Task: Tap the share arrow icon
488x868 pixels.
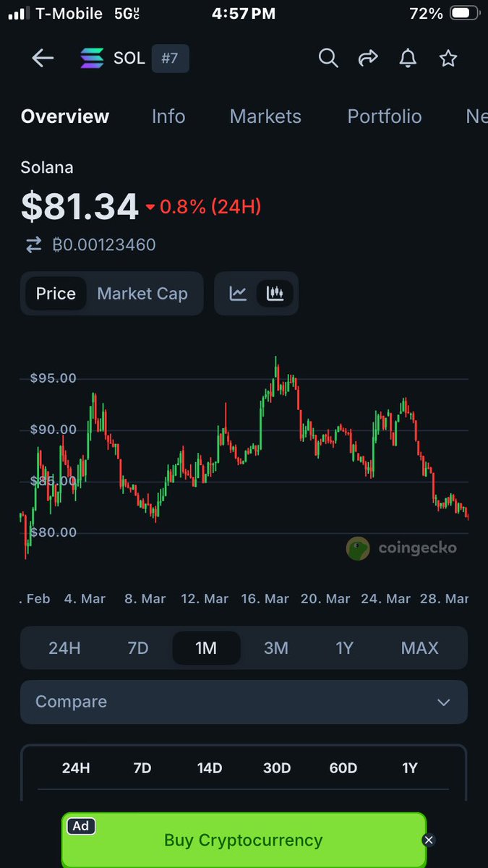Action: tap(369, 59)
